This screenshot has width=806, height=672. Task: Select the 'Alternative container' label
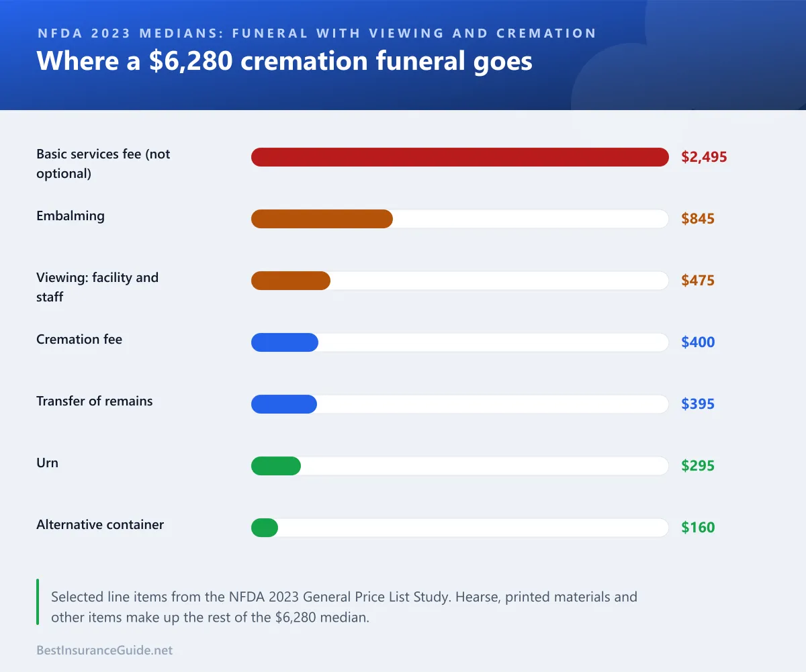pos(100,524)
